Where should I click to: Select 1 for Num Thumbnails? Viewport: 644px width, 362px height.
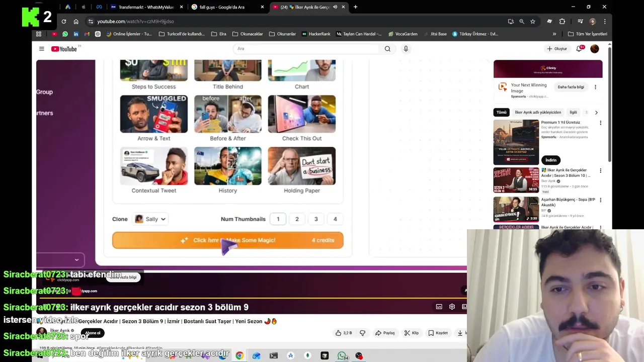(278, 219)
